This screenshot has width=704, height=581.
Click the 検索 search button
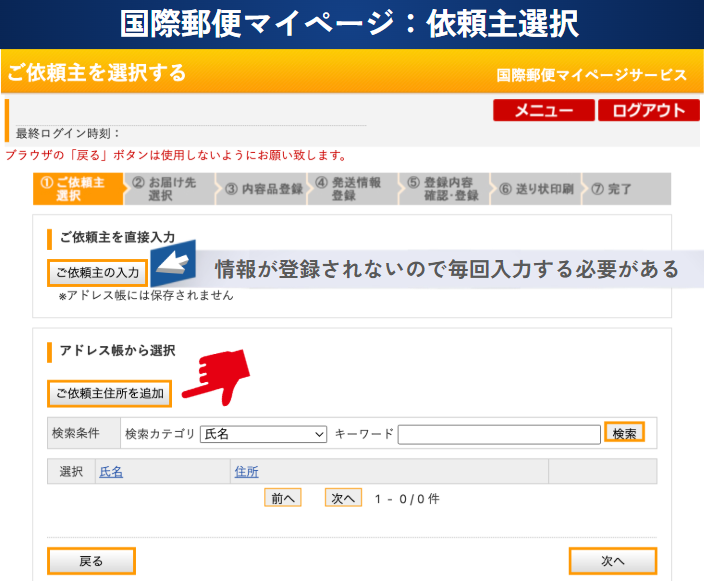pos(625,433)
